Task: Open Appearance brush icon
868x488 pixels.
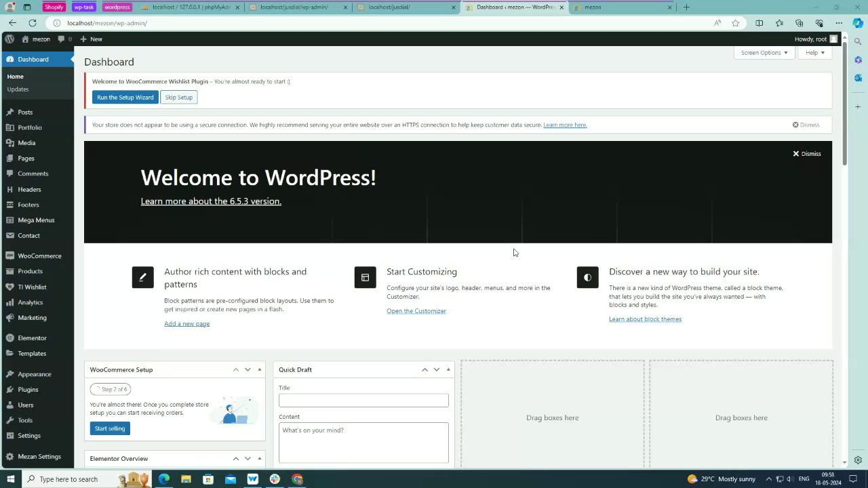Action: 10,374
